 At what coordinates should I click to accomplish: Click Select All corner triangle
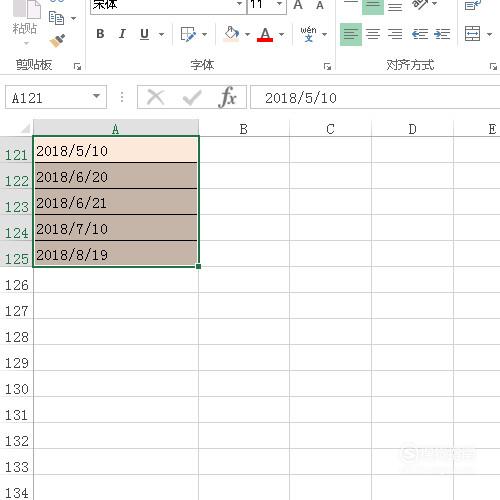pyautogui.click(x=25, y=128)
